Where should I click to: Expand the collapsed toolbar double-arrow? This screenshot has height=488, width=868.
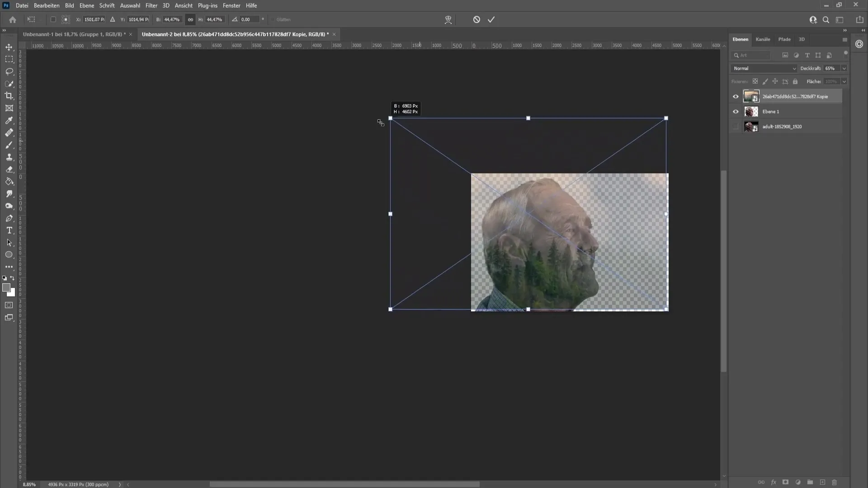(x=4, y=30)
